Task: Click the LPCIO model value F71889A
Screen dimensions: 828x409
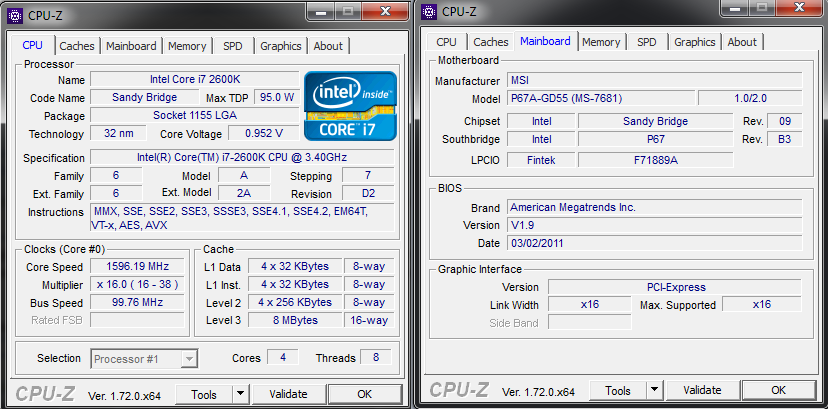Action: (655, 160)
